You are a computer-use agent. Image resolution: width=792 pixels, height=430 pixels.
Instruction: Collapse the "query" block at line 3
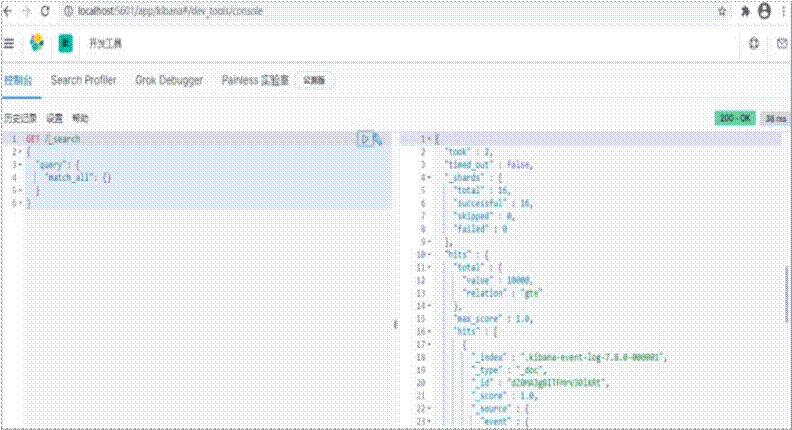(20, 165)
